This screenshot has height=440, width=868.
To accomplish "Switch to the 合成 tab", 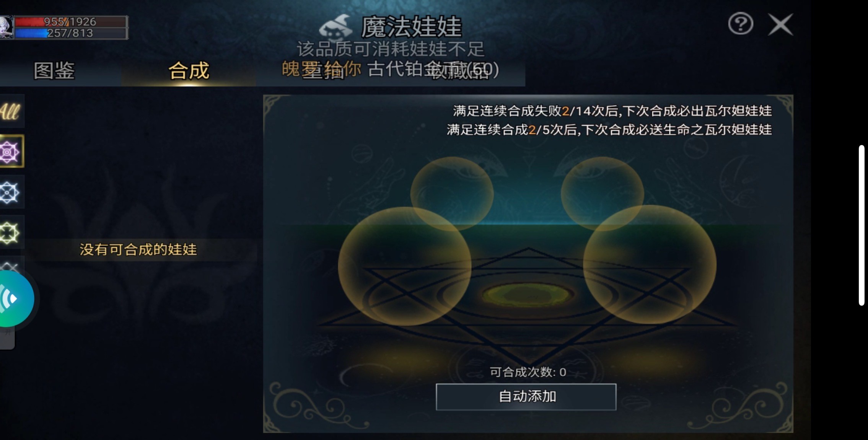I will tap(189, 71).
